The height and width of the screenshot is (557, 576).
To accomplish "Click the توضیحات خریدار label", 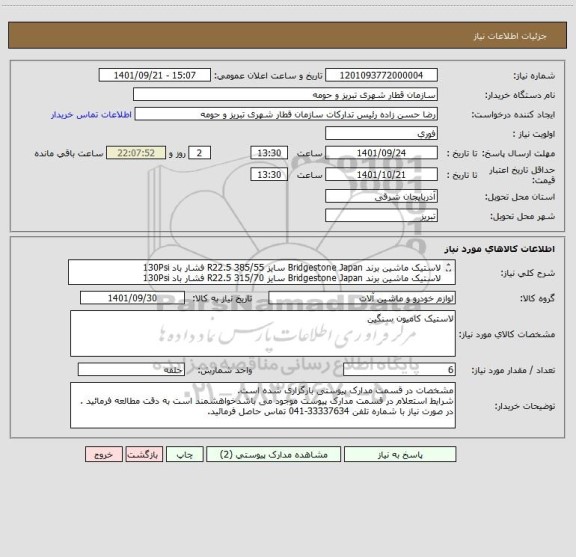I will click(x=525, y=406).
